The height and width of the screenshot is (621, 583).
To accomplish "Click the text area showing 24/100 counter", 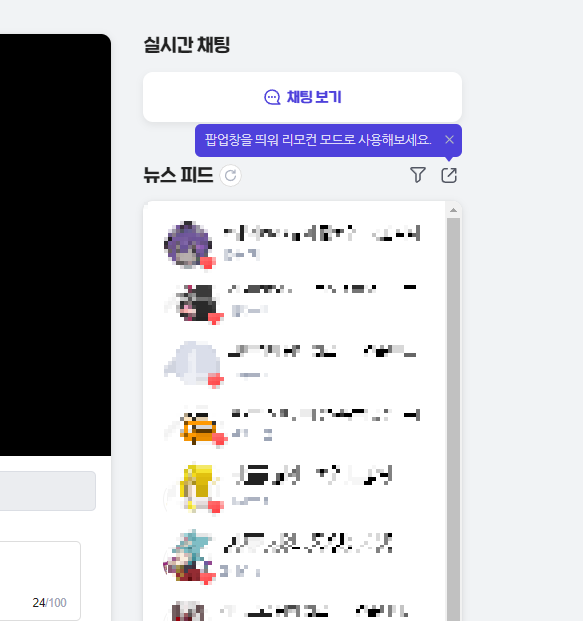I will pyautogui.click(x=40, y=581).
